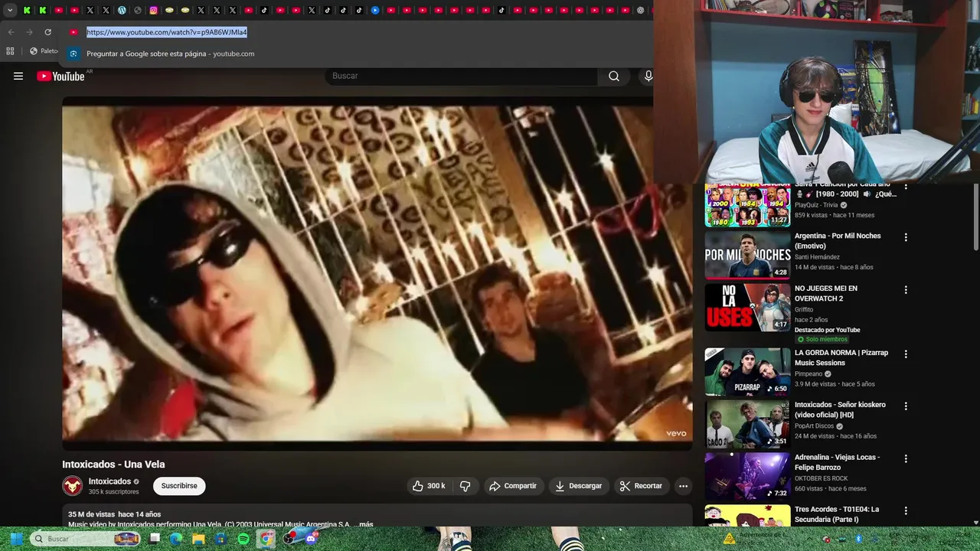Switch to the WordPress tab

pyautogui.click(x=122, y=10)
